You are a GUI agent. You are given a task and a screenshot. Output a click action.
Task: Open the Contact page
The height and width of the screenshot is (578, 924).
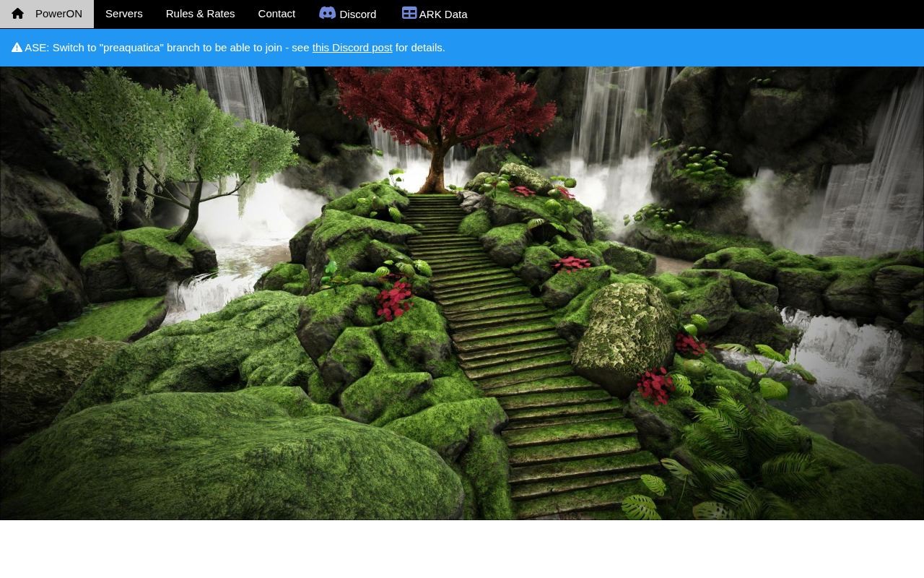276,14
